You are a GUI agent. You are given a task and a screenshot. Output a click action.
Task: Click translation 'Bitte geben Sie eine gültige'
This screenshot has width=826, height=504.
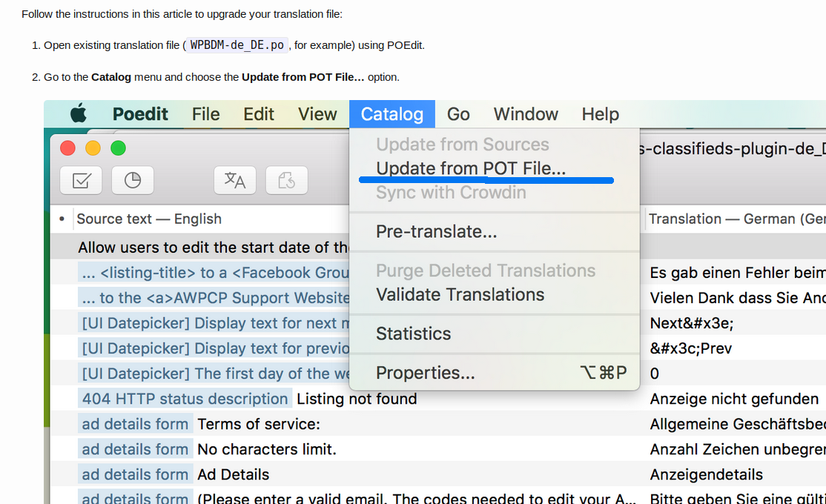tap(738, 498)
